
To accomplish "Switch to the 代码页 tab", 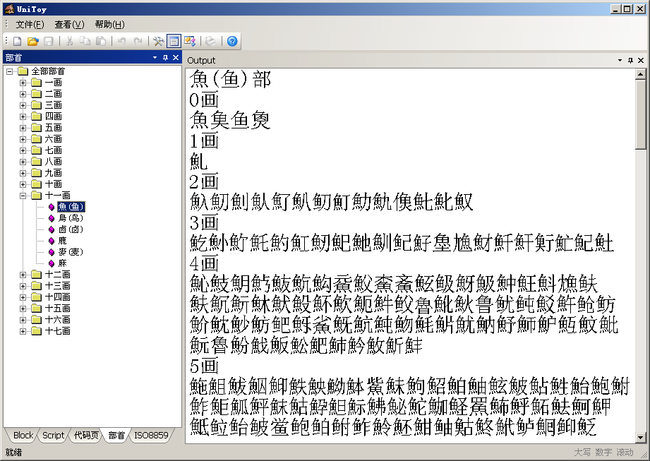I will pyautogui.click(x=85, y=435).
